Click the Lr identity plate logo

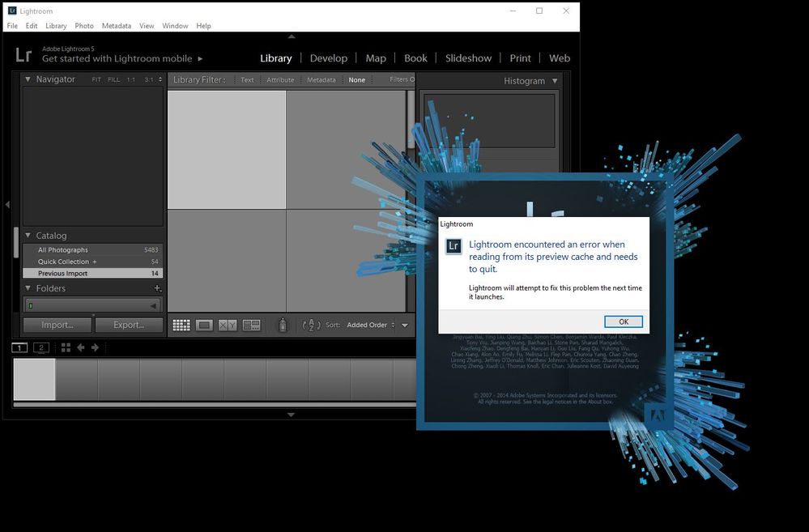coord(23,55)
